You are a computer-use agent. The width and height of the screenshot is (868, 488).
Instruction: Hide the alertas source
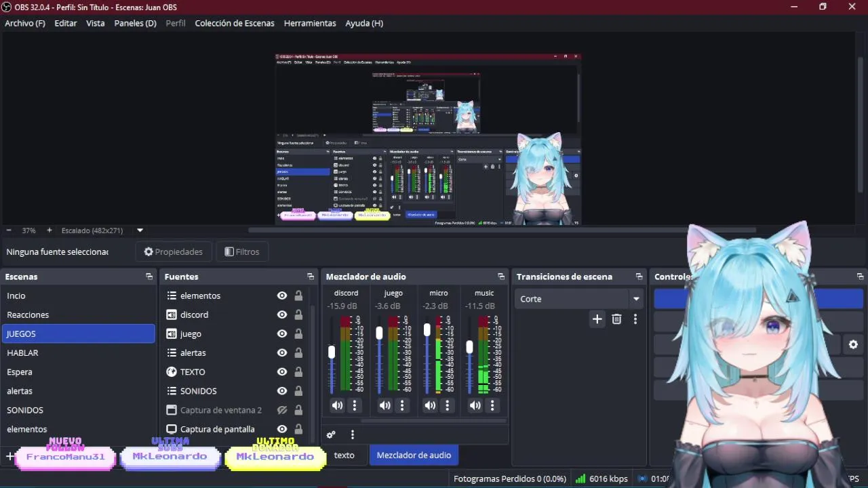click(282, 352)
